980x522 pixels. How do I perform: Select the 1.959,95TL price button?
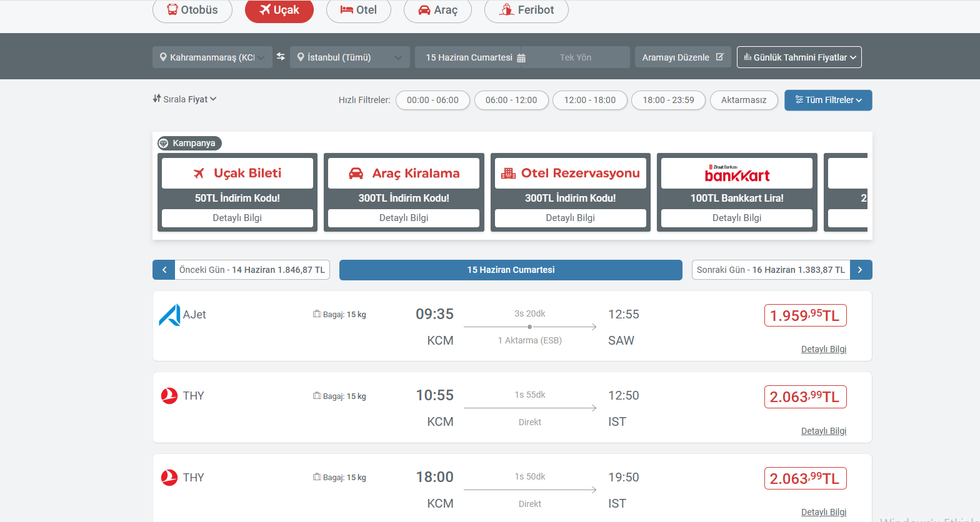tap(805, 315)
